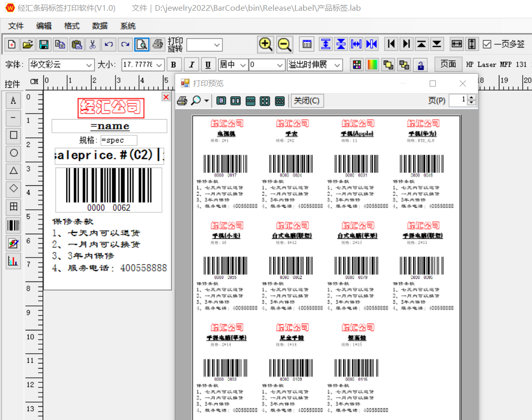This screenshot has height=420, width=532.
Task: Undo the last edit
Action: click(x=109, y=44)
